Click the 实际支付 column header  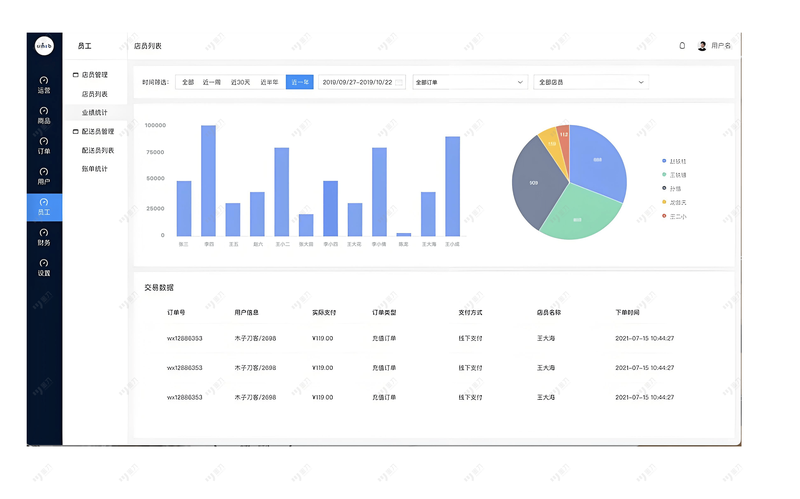(x=324, y=312)
